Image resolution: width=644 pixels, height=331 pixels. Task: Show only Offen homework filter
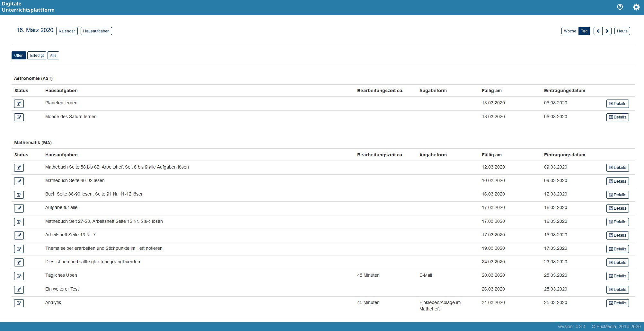(19, 56)
